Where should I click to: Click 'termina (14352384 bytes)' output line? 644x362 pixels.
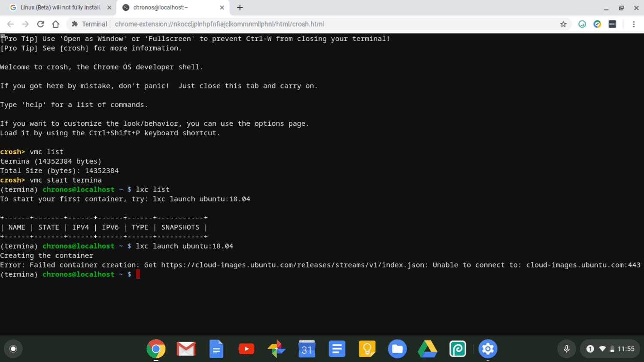tap(51, 161)
